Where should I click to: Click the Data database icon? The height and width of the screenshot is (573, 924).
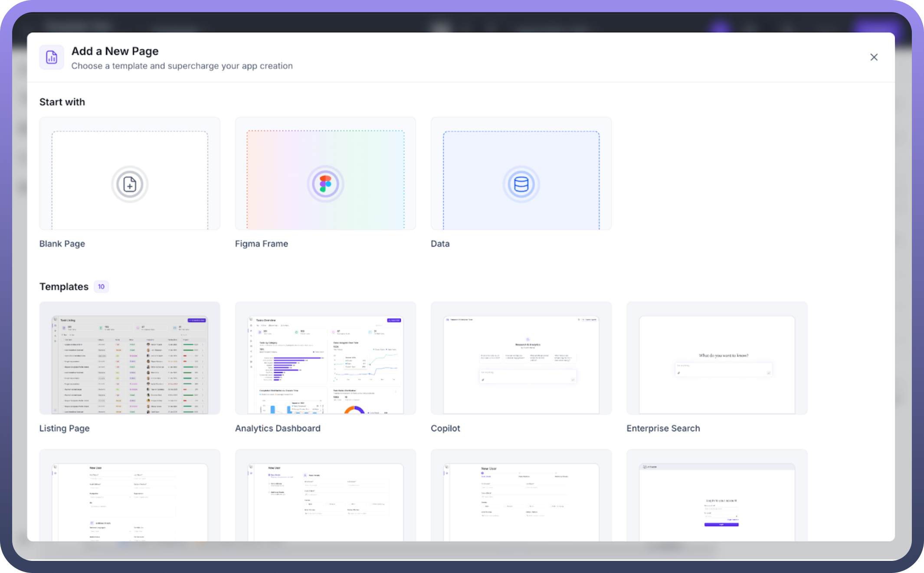coord(521,184)
